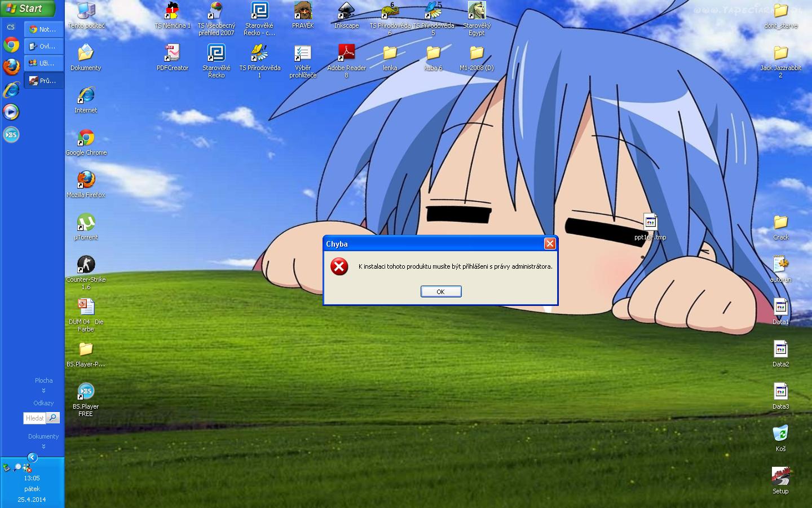812x508 pixels.
Task: Select the kuba 6 desktop folder
Action: pos(433,58)
